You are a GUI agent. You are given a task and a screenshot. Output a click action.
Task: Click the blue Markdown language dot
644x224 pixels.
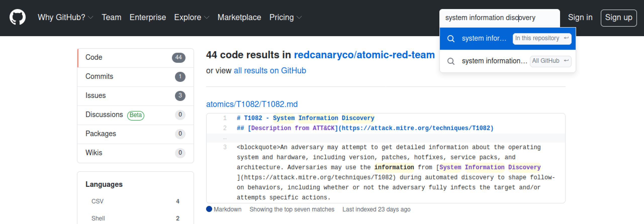[x=209, y=209]
